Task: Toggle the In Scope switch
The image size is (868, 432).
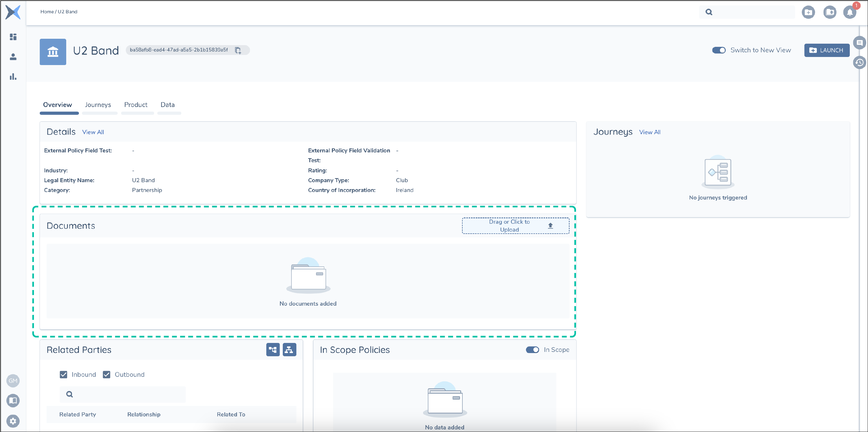Action: [532, 349]
